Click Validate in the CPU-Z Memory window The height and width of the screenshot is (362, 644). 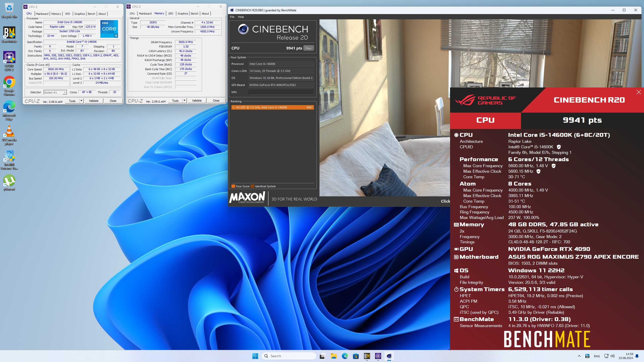click(x=197, y=101)
